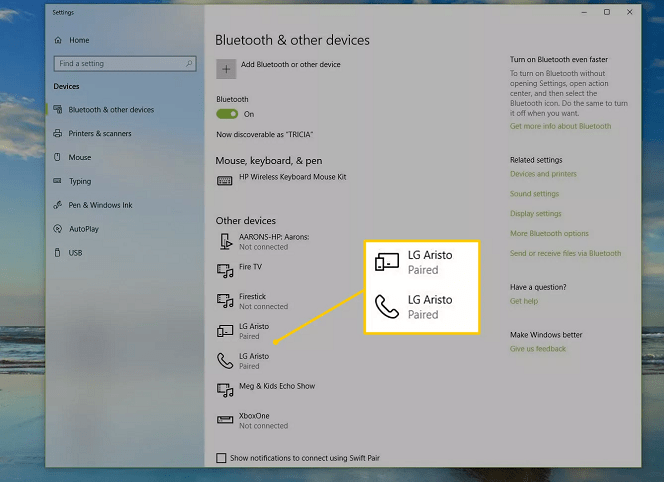Screen dimensions: 664x482
Task: Click the Mouse sidebar icon
Action: [58, 157]
